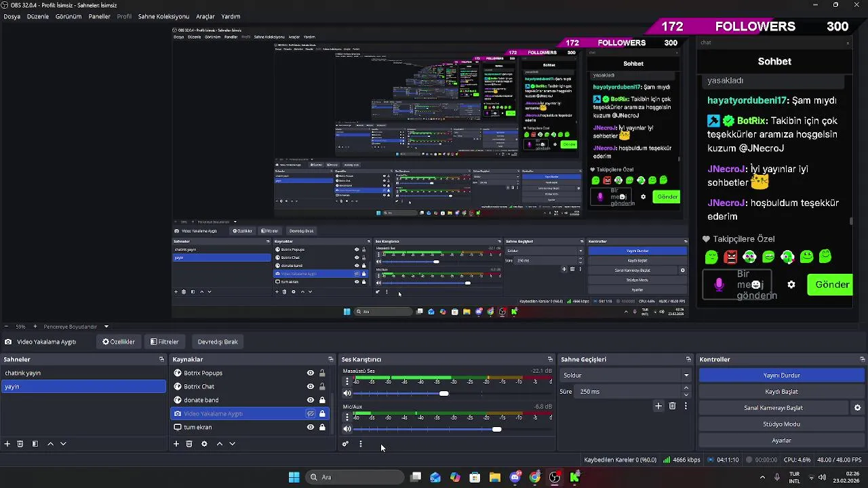868x488 pixels.
Task: Remove selected source via trash icon
Action: (189, 444)
